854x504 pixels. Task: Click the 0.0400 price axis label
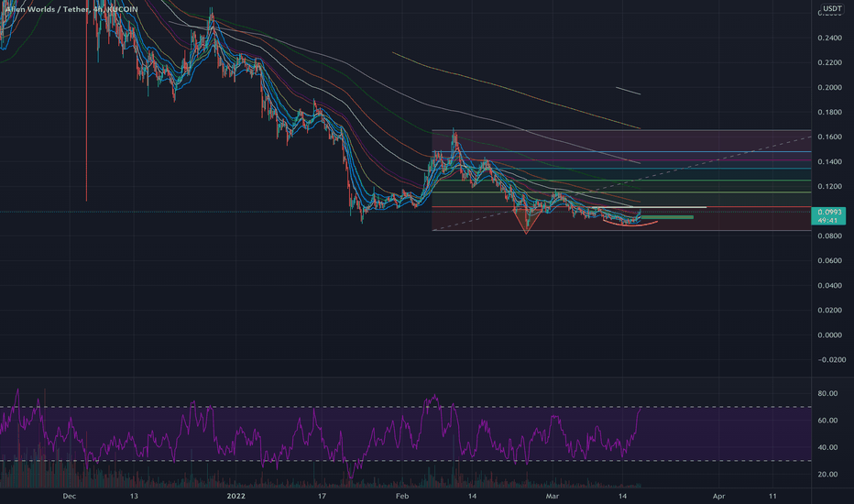click(x=829, y=286)
